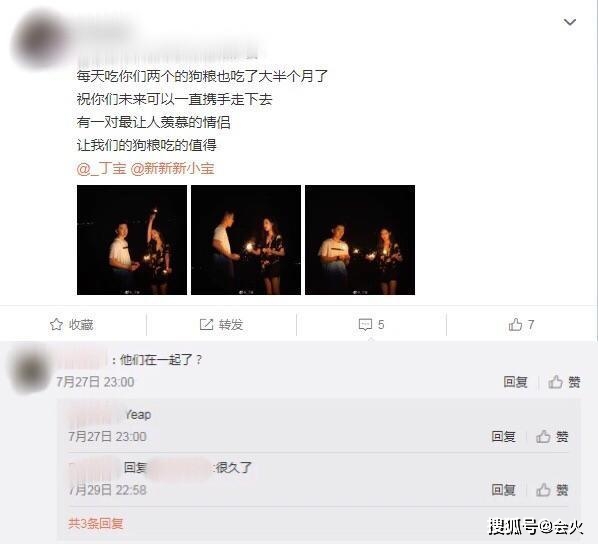The image size is (598, 544).
Task: Click thumbs-up on 他们在一起了 comment
Action: click(x=555, y=382)
